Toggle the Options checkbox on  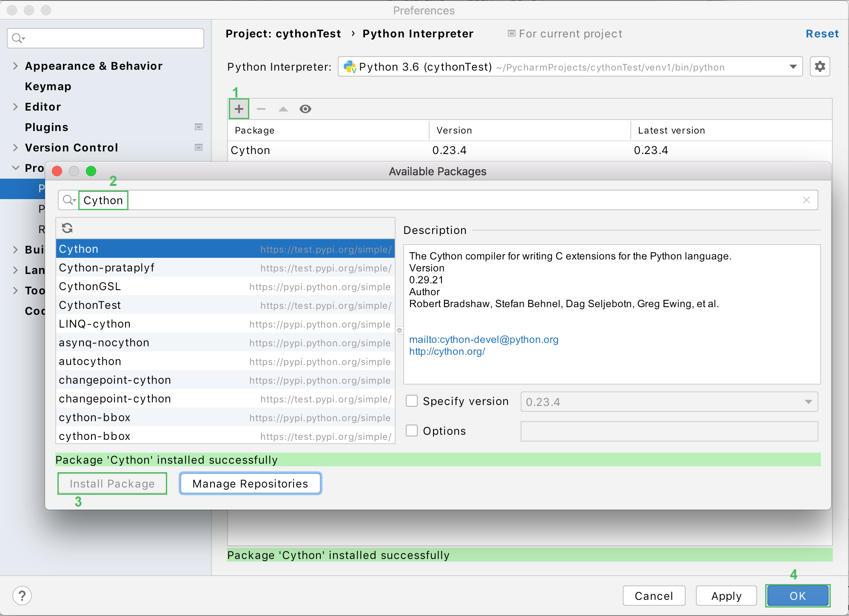click(413, 431)
